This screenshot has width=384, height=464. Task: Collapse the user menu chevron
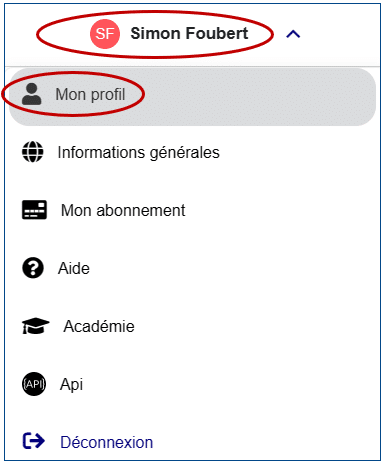coord(293,34)
